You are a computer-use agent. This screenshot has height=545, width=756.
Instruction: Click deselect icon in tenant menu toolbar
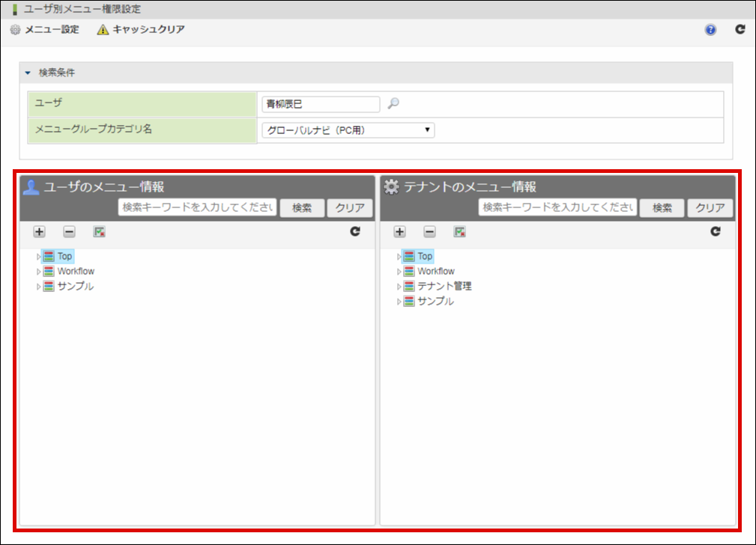coord(459,232)
